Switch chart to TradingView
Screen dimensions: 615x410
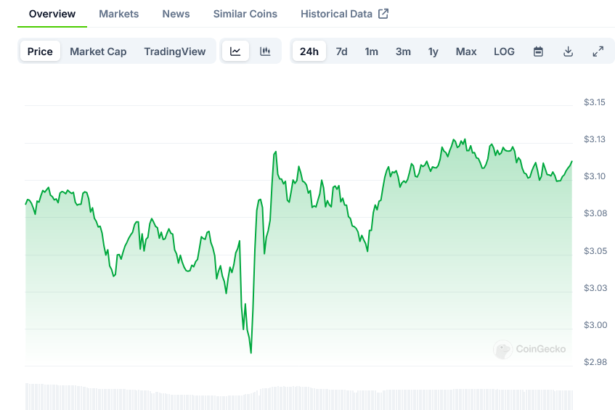(x=174, y=52)
